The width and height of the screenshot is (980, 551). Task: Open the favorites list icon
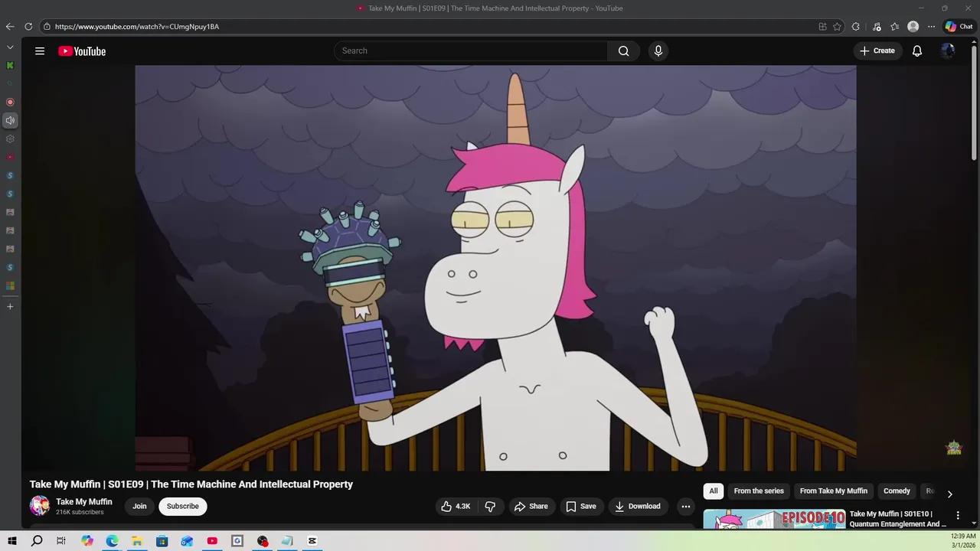[895, 27]
